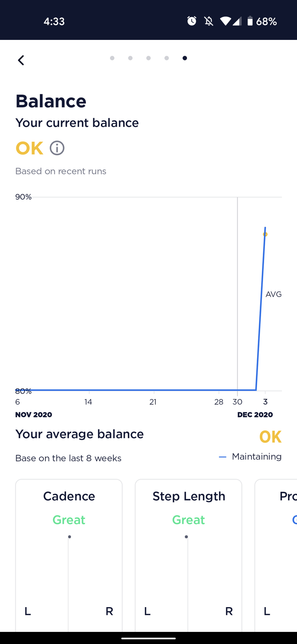Tap the battery status icon
Image resolution: width=297 pixels, height=644 pixels.
(250, 21)
